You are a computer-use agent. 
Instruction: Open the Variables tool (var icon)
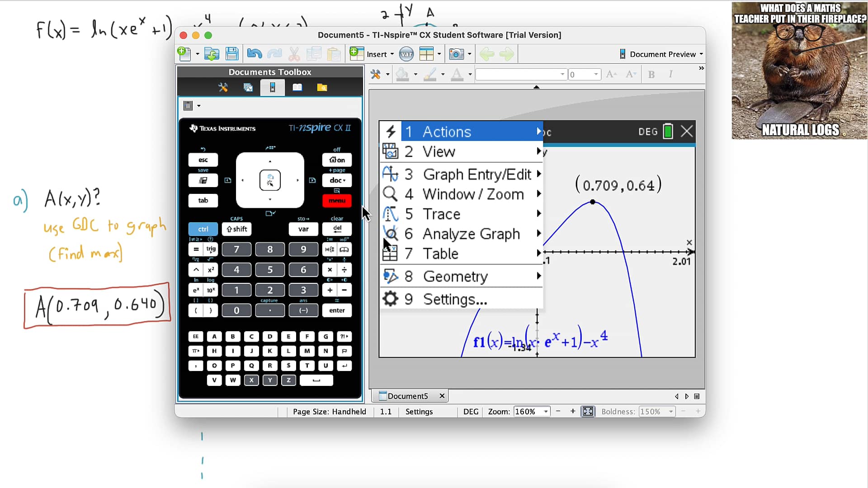pyautogui.click(x=406, y=54)
